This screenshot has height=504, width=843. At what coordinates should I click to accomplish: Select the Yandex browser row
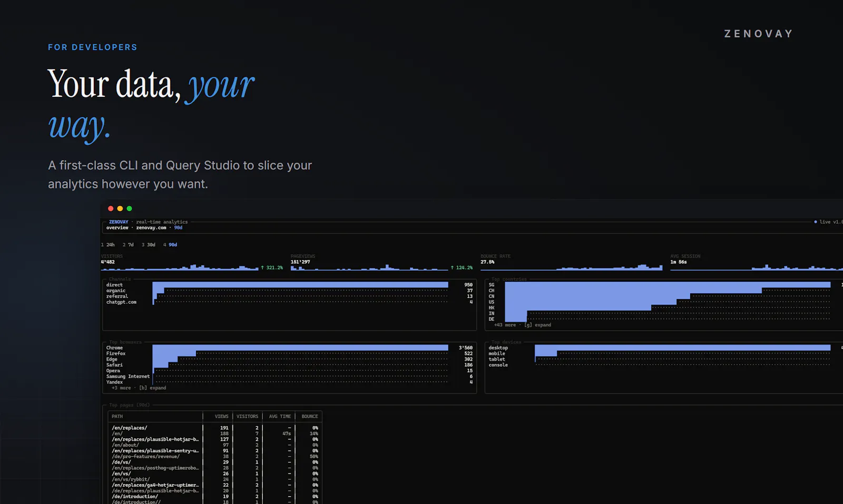(x=289, y=382)
